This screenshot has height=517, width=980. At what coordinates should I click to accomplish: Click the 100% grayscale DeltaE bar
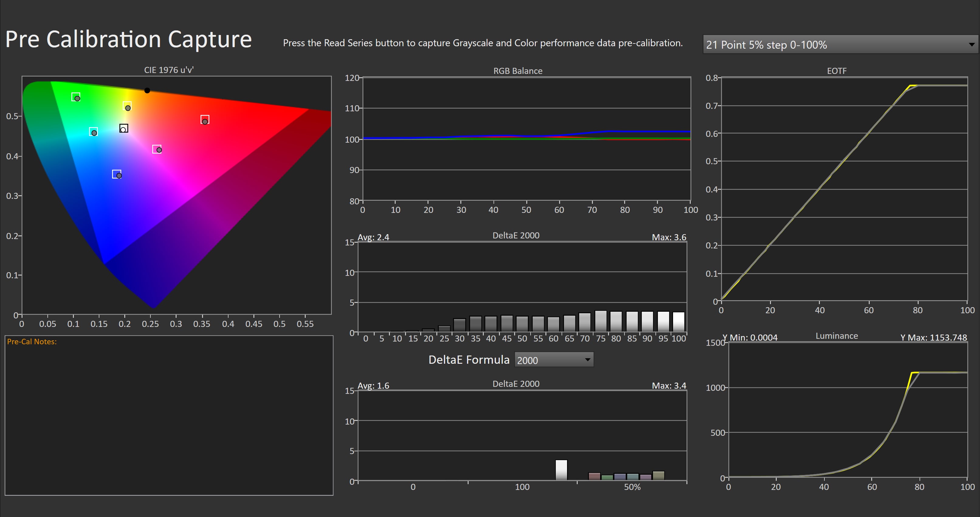[x=678, y=322]
